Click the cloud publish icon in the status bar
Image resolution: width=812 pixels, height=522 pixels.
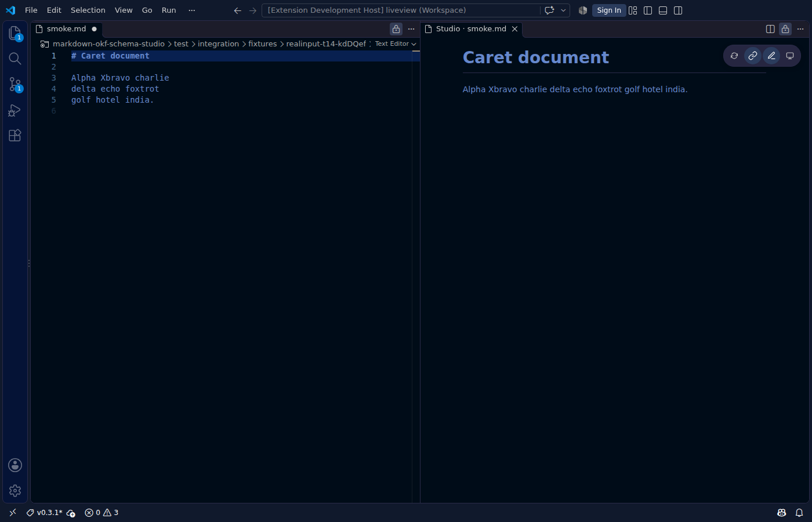71,513
